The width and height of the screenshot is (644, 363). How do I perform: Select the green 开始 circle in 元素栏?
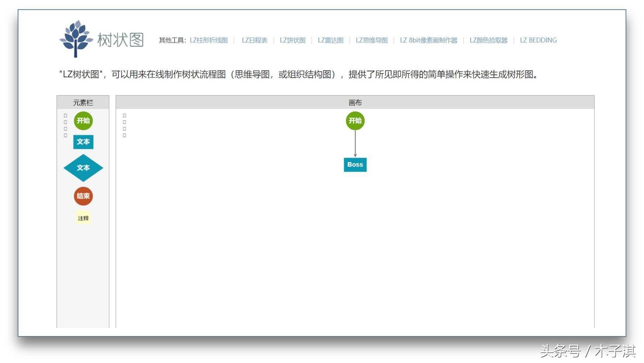pyautogui.click(x=83, y=121)
